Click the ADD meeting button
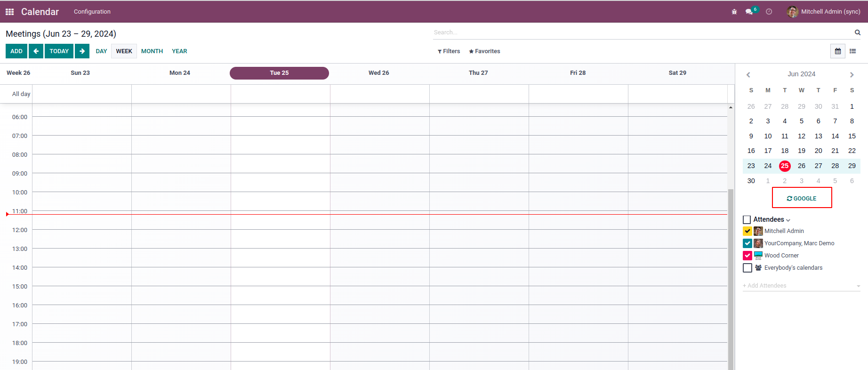The width and height of the screenshot is (868, 370). (16, 51)
